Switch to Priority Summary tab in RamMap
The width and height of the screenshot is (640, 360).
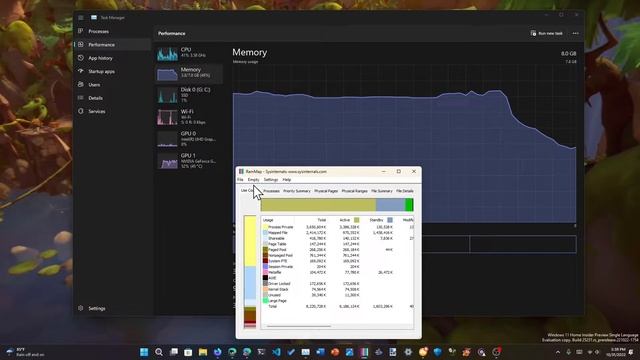tap(297, 191)
